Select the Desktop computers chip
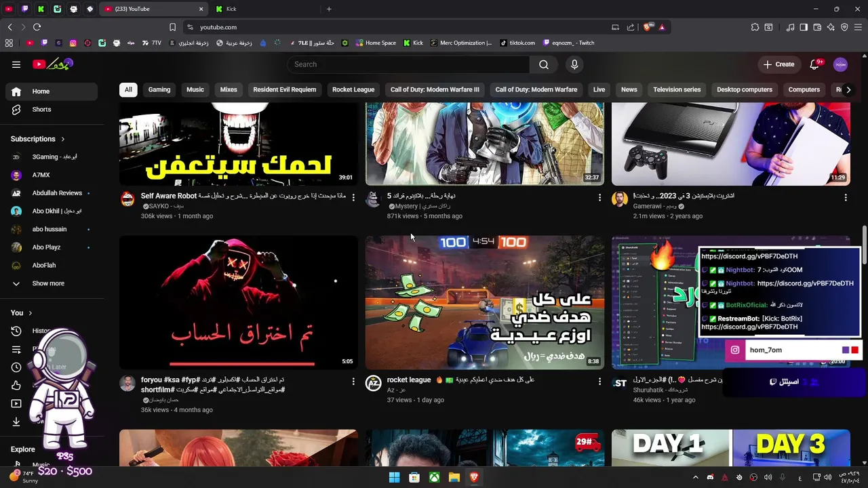868x488 pixels. pos(745,89)
